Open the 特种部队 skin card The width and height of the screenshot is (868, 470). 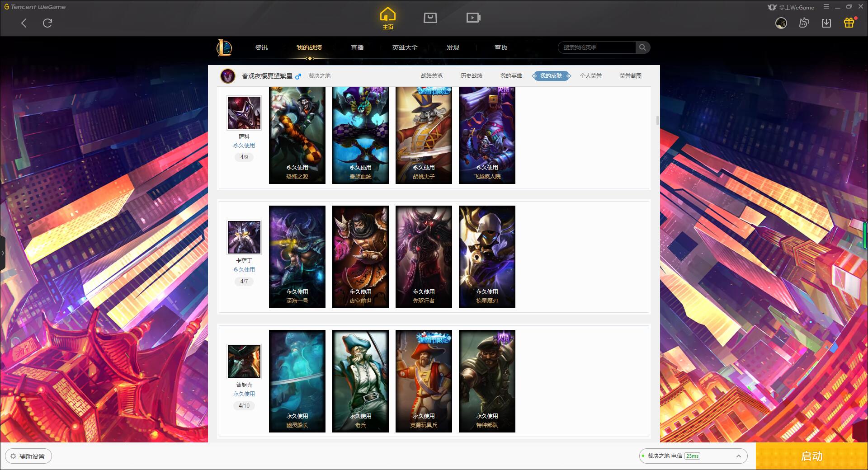click(487, 381)
